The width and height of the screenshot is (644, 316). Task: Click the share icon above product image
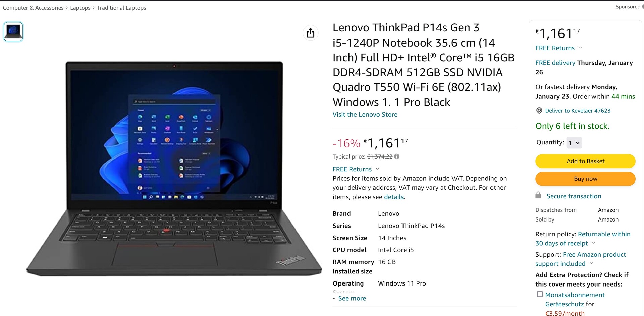pyautogui.click(x=311, y=33)
